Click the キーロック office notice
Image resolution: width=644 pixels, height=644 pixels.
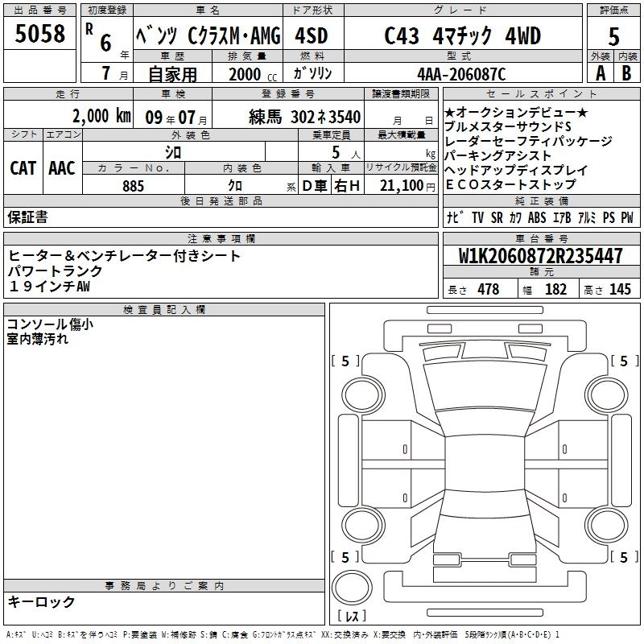[42, 601]
